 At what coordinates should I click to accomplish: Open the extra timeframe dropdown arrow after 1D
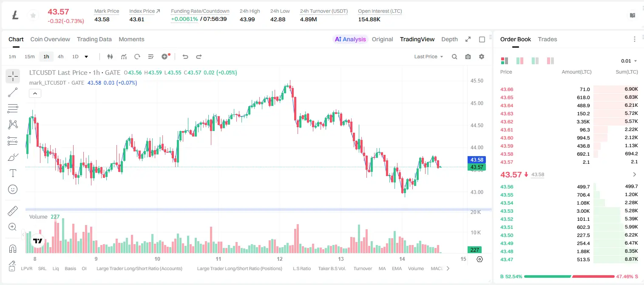(x=86, y=57)
